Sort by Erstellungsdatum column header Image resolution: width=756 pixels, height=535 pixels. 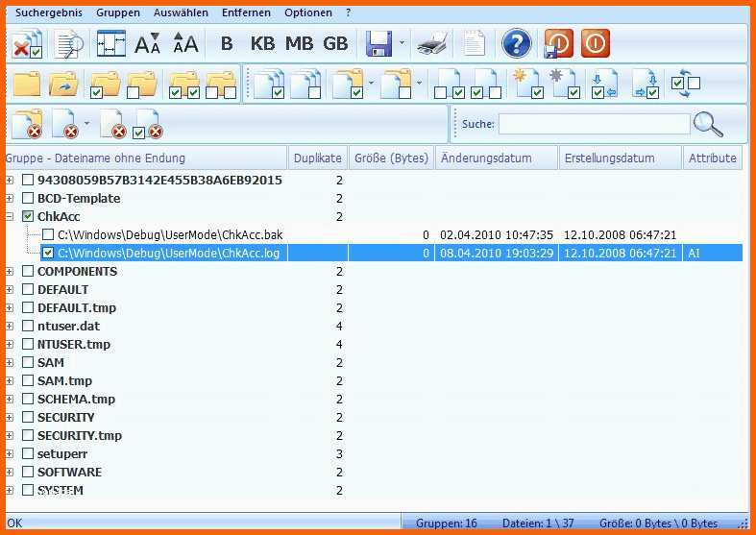(x=621, y=158)
